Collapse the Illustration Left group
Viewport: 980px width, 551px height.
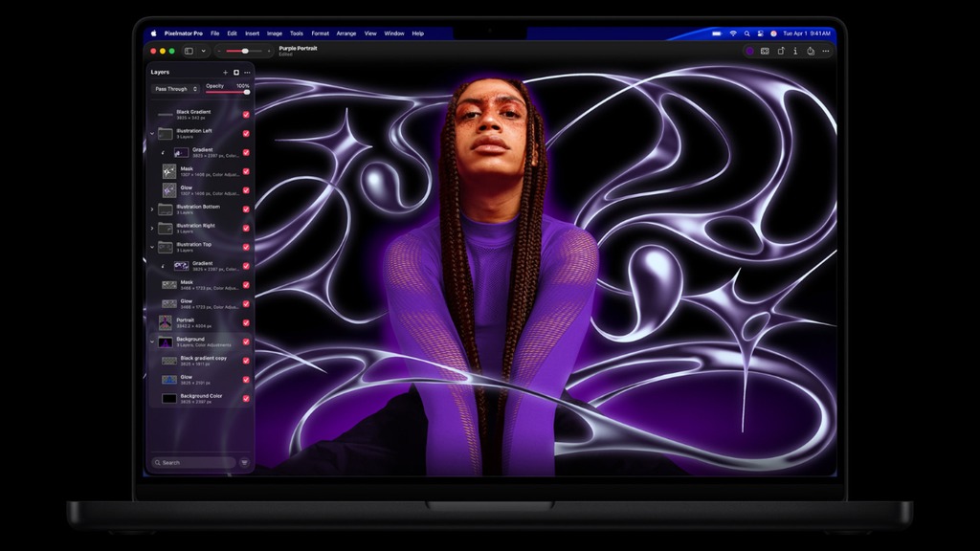point(150,132)
